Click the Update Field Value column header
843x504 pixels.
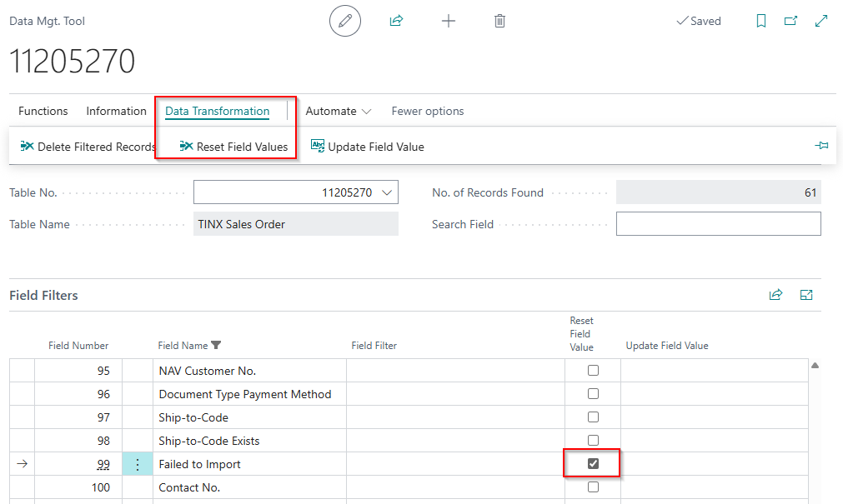[x=667, y=346]
